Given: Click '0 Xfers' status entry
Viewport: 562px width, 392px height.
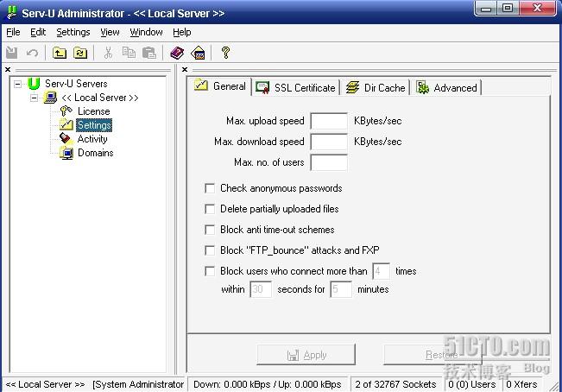Looking at the screenshot, I should tap(521, 384).
